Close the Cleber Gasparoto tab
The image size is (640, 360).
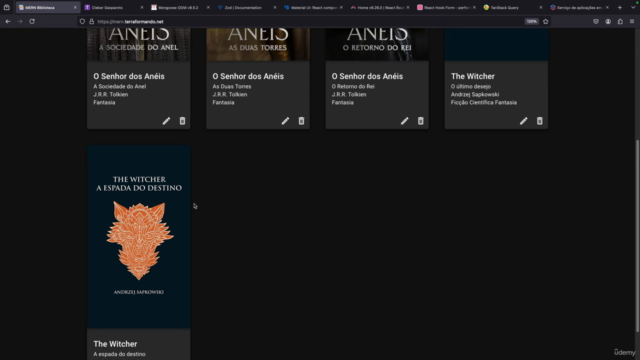pos(142,7)
